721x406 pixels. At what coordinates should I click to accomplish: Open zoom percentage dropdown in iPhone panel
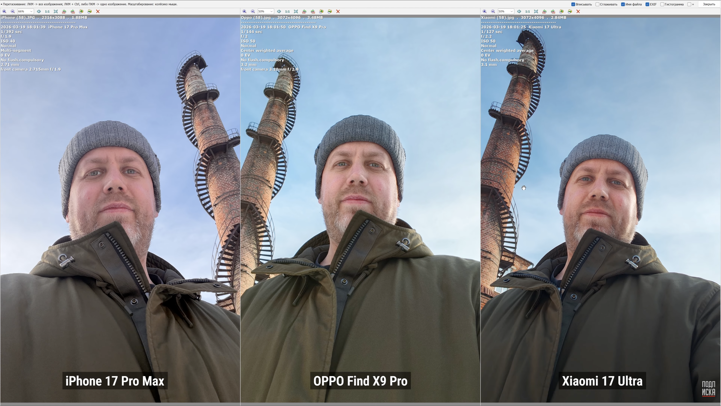coord(25,11)
